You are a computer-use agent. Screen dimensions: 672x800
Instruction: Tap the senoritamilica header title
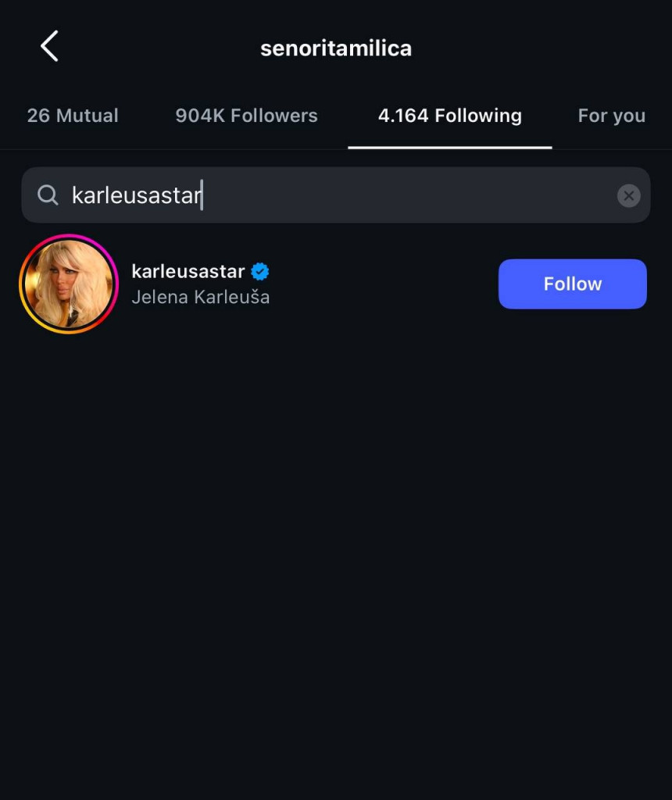(x=336, y=48)
